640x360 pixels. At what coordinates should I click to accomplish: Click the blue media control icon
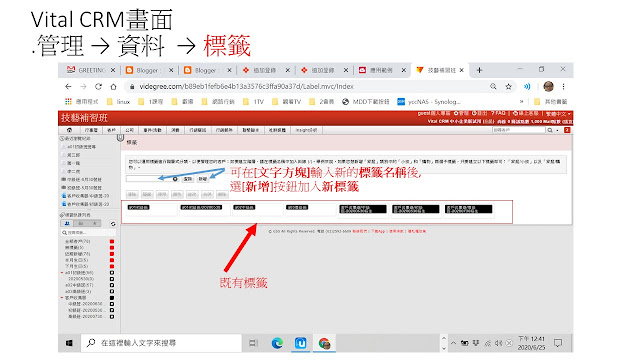tap(527, 87)
